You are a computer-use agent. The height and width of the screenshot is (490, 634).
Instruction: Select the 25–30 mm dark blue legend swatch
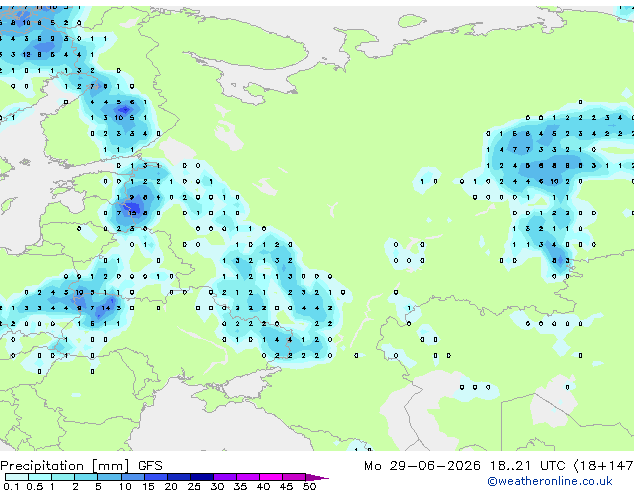202,477
